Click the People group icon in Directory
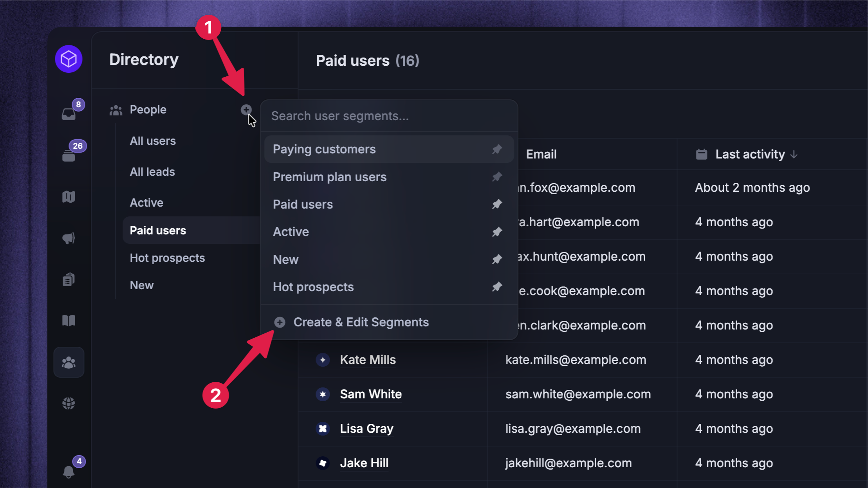Image resolution: width=868 pixels, height=488 pixels. (116, 110)
